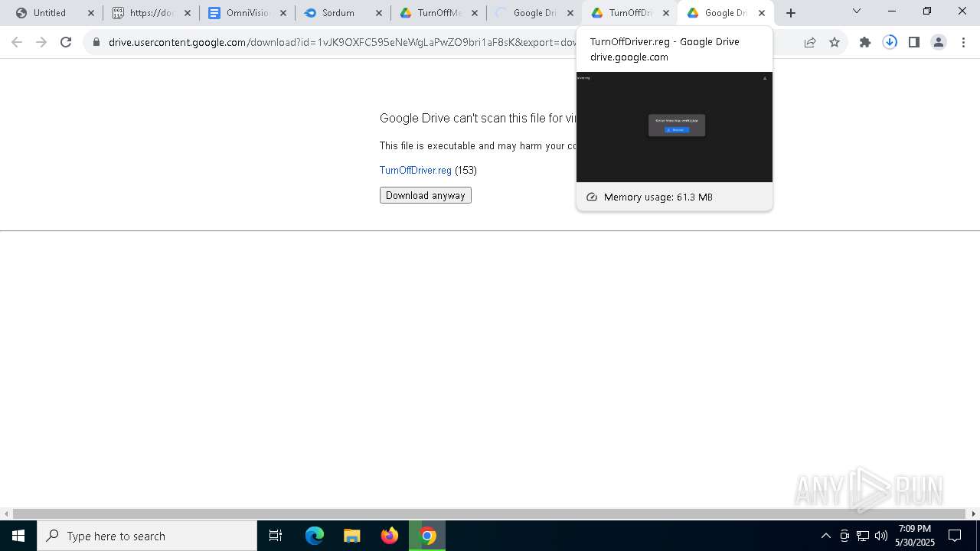Click the tab preview thumbnail
This screenshot has width=980, height=551.
point(675,127)
